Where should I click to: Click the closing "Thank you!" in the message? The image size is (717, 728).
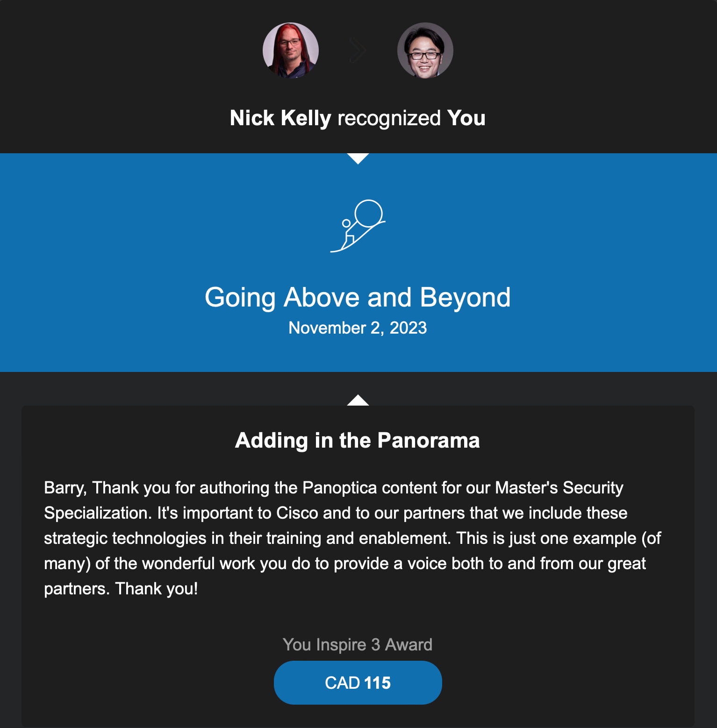pos(157,589)
